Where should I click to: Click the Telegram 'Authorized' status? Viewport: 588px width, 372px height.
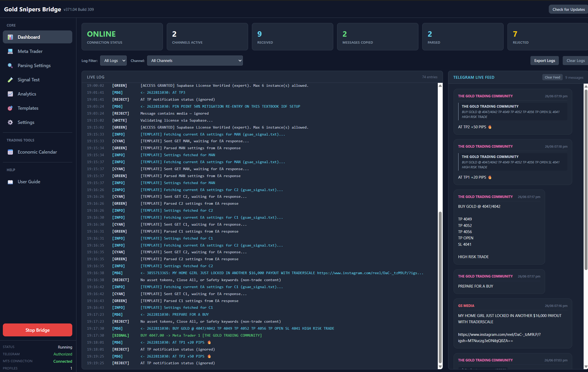(x=63, y=354)
